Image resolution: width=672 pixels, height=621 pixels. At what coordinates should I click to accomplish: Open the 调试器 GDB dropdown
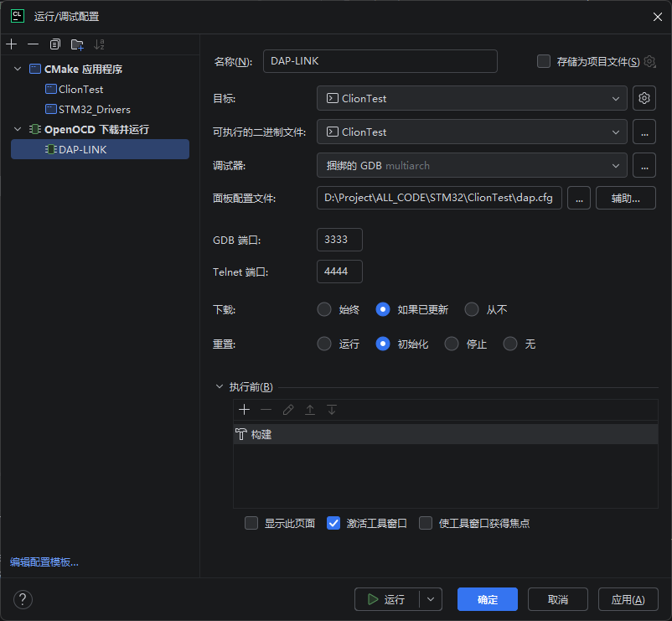[472, 165]
